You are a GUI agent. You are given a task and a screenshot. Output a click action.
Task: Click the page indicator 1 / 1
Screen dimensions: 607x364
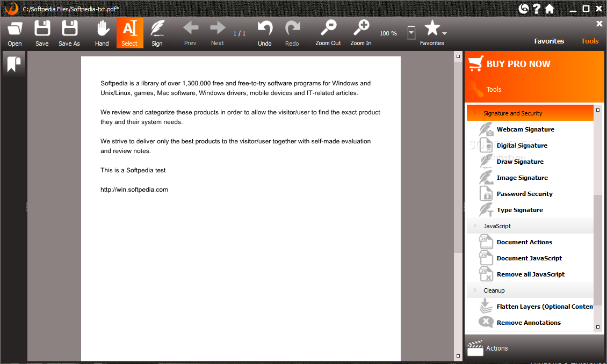coord(239,34)
